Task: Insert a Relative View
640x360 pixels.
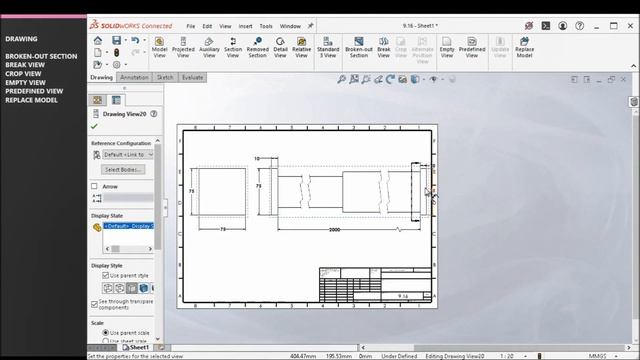Action: 301,47
